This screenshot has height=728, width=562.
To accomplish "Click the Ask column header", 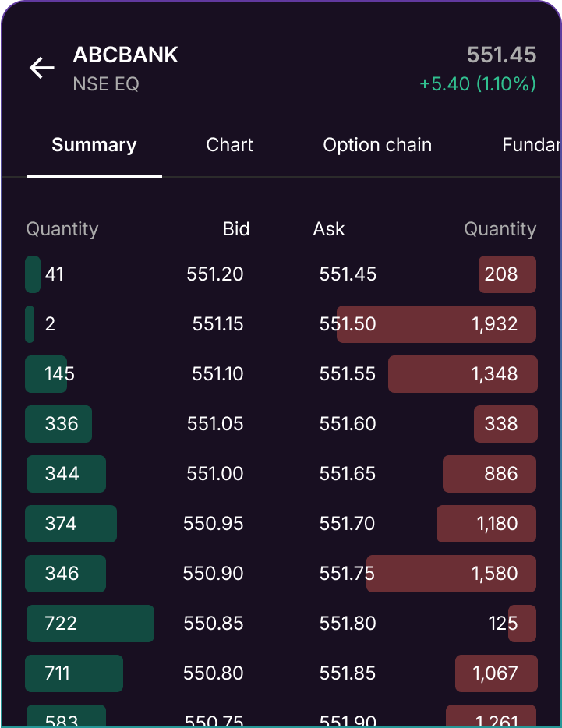I will point(329,229).
